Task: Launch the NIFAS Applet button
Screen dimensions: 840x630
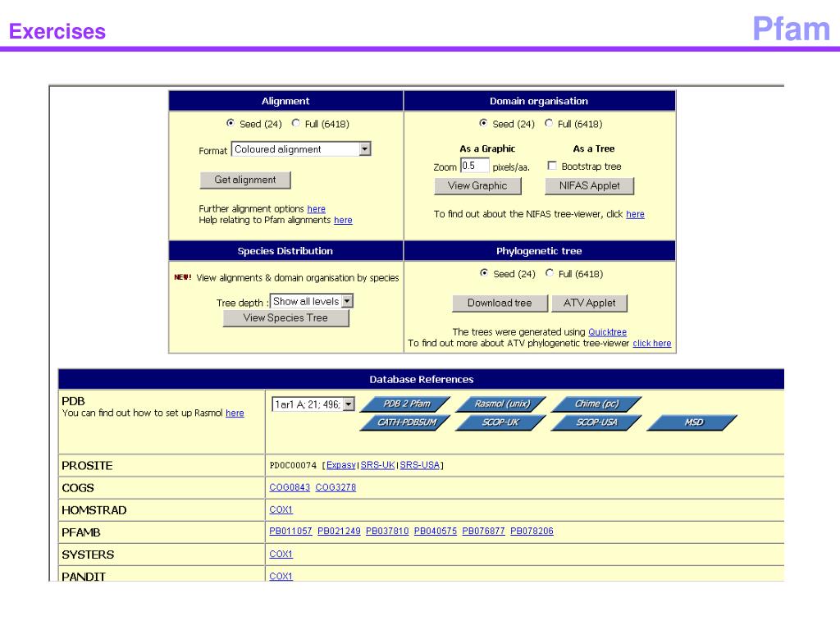Action: click(x=589, y=186)
